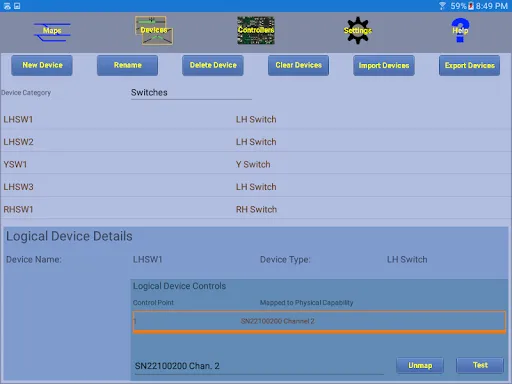
Task: Select the RHSW1 device row
Action: tap(256, 209)
